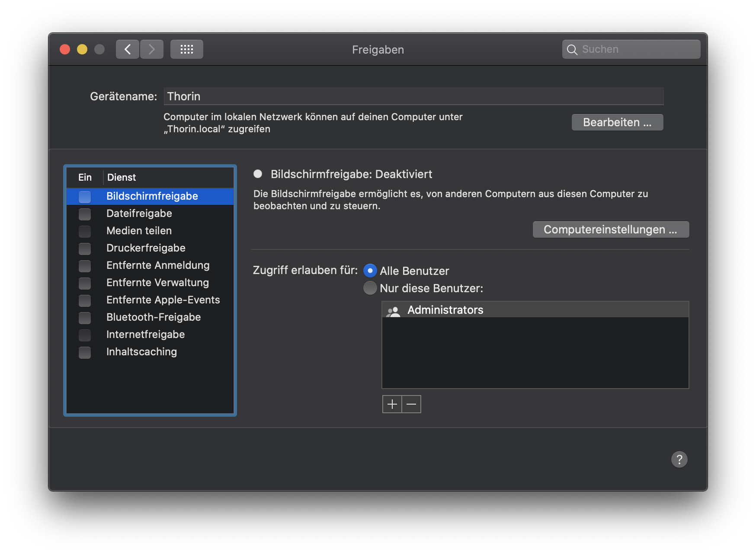Click the plus icon to add a user
Viewport: 756px width, 555px height.
point(392,404)
